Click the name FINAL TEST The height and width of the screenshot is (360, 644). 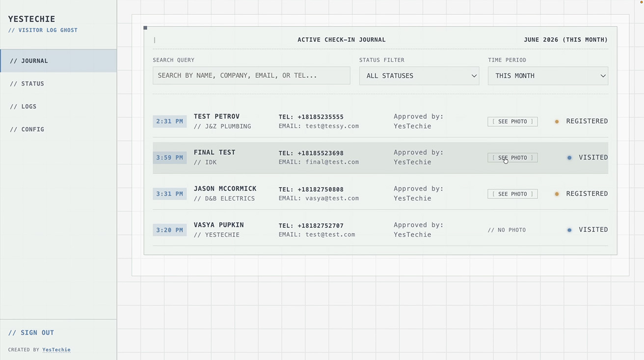215,152
